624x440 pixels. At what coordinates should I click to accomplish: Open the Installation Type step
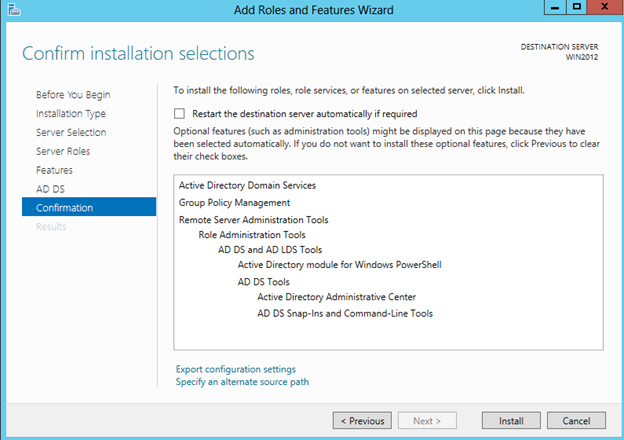pos(71,114)
